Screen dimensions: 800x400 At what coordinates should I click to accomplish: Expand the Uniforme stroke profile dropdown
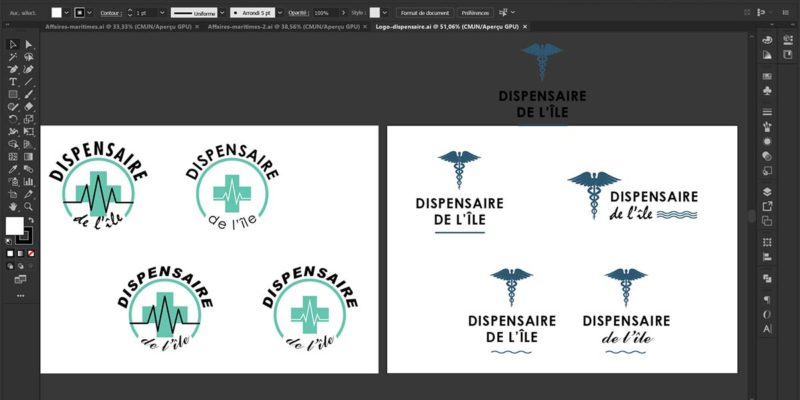[x=222, y=12]
